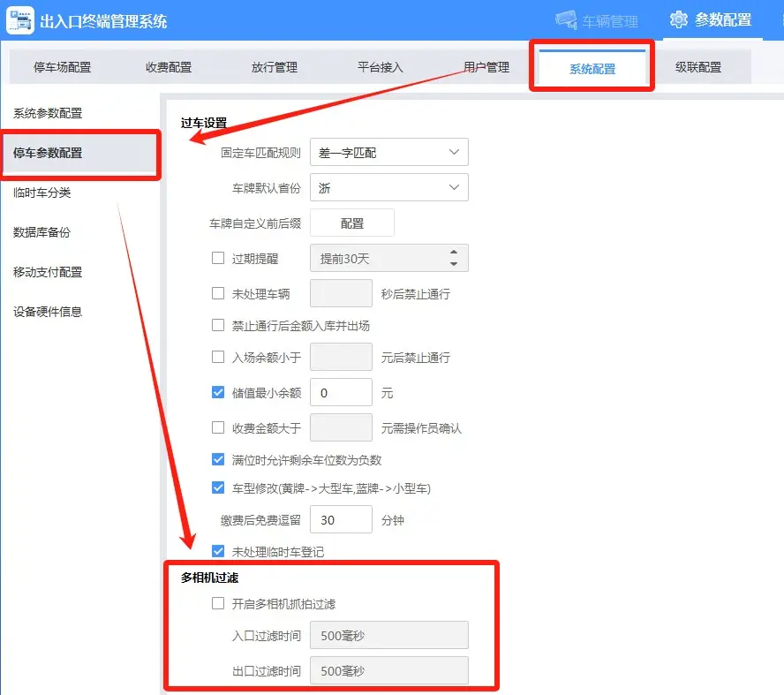Open the 放行管理 tab

click(x=275, y=67)
